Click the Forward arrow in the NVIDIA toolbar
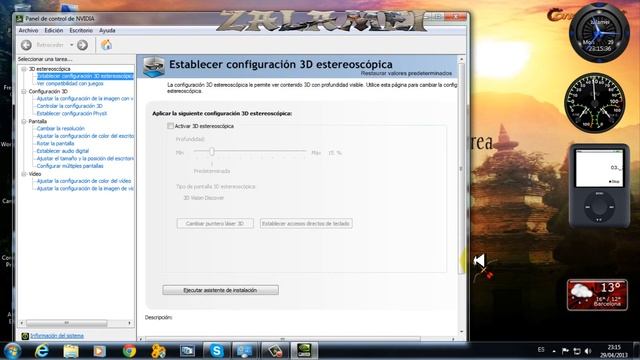 [x=82, y=45]
